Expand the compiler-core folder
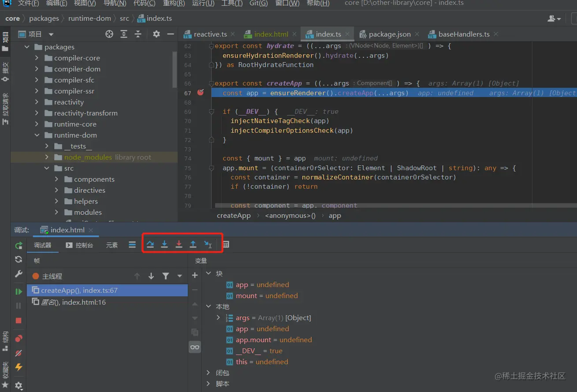 pos(37,58)
